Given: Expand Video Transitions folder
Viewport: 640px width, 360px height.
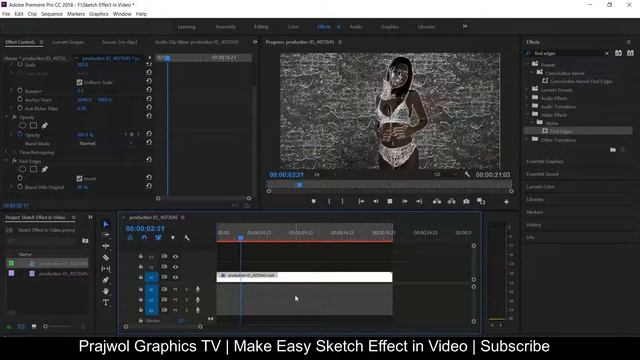Looking at the screenshot, I should coord(527,140).
